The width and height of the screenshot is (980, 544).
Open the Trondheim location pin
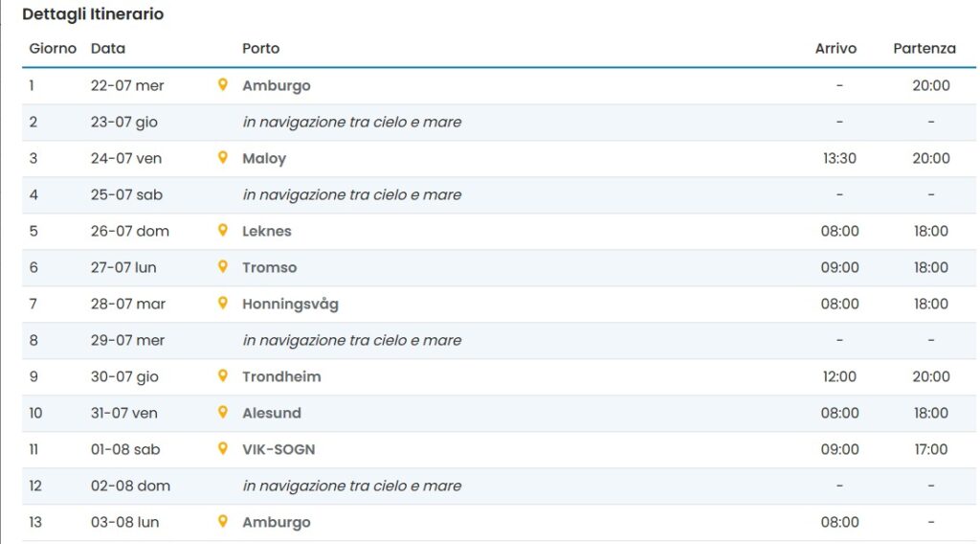pyautogui.click(x=222, y=375)
